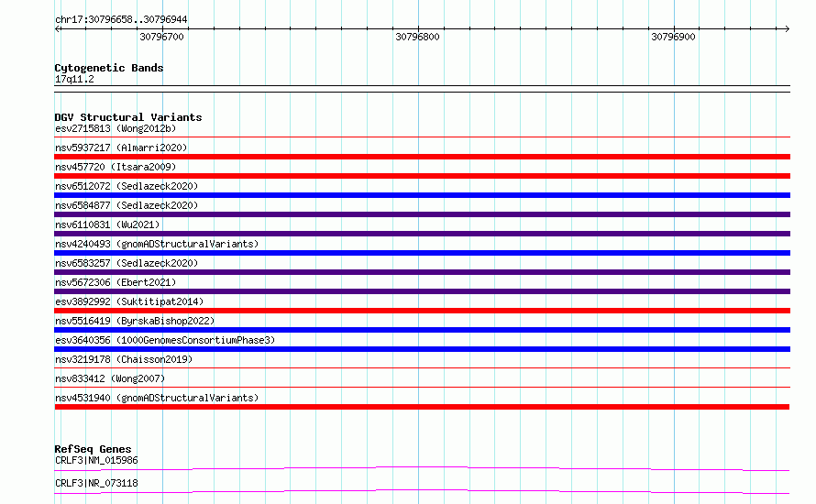This screenshot has width=816, height=504.
Task: Click the magenta intron line of CRLF3|NM_015986
Action: tap(422, 468)
